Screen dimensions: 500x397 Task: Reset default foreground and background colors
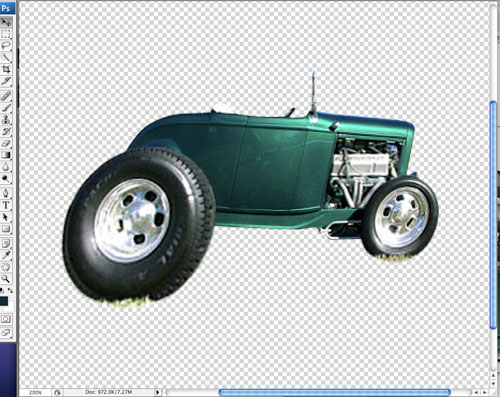tap(2, 290)
